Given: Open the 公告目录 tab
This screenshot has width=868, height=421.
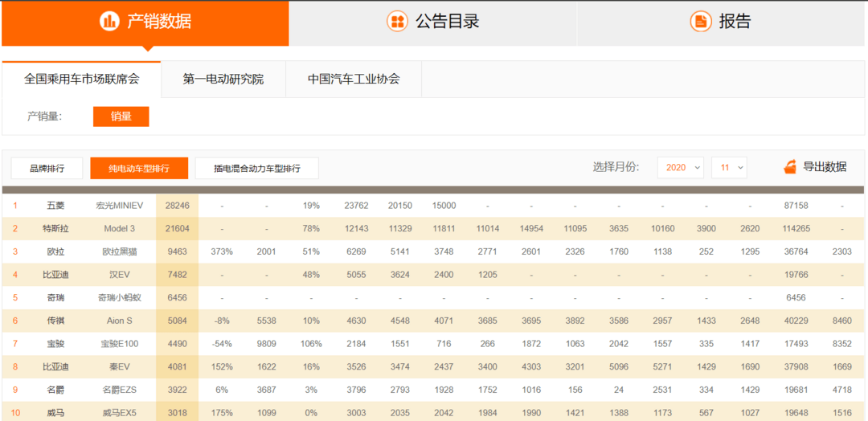Looking at the screenshot, I should (433, 22).
